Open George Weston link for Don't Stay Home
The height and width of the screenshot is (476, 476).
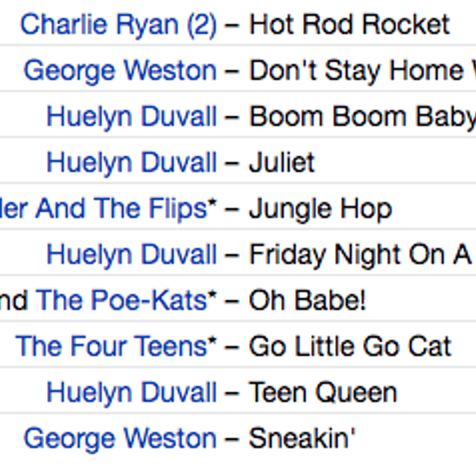[120, 71]
